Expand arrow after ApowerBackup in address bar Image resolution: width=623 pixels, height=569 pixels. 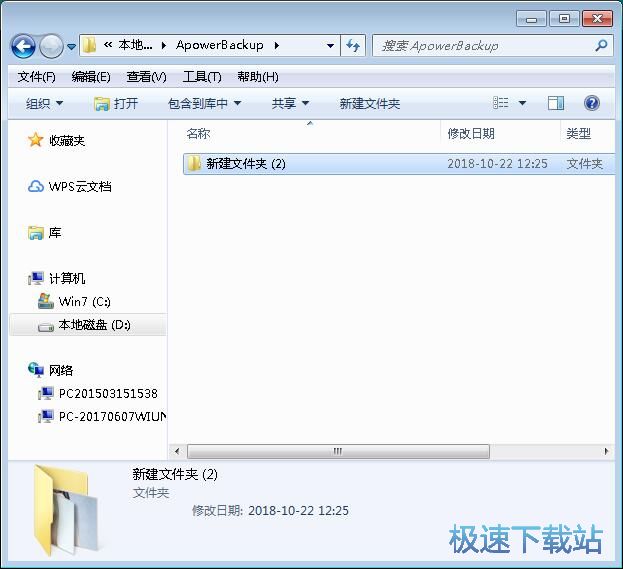[x=277, y=46]
